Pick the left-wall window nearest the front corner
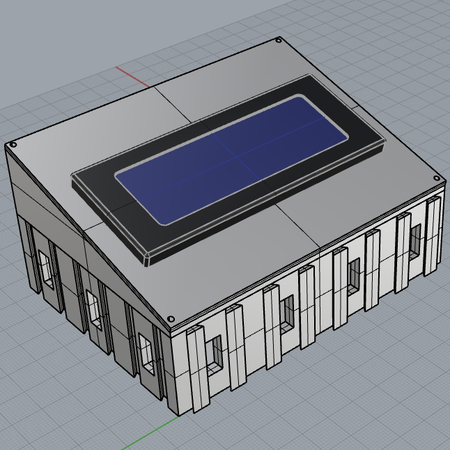This screenshot has width=450, height=450. (147, 353)
